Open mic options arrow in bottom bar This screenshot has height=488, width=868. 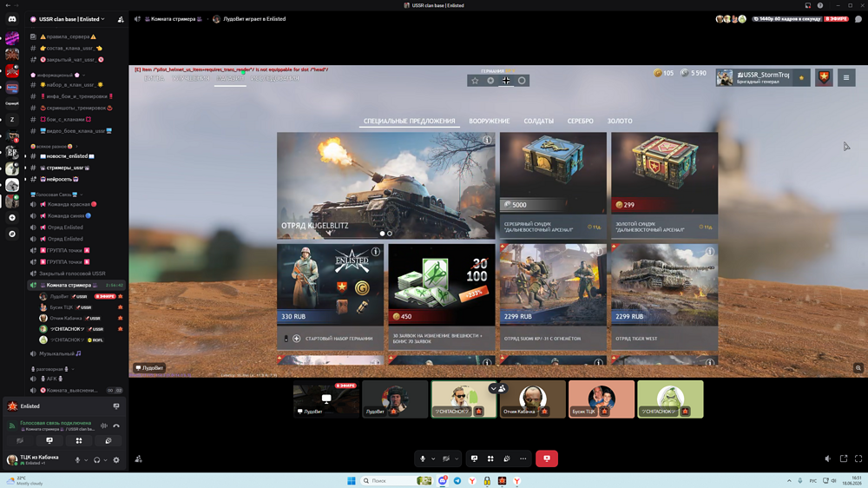point(433,458)
